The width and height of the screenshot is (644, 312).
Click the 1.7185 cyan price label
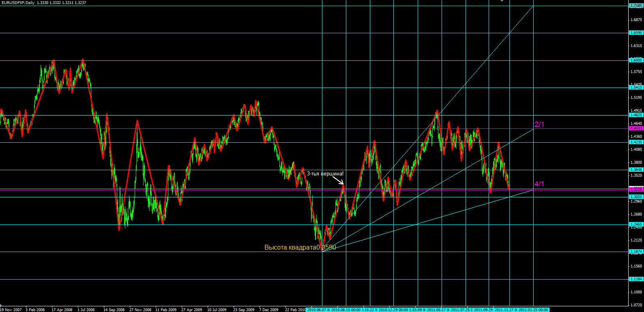click(635, 6)
